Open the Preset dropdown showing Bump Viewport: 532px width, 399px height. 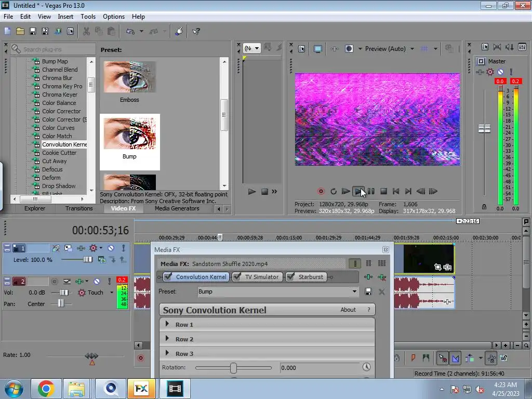354,291
